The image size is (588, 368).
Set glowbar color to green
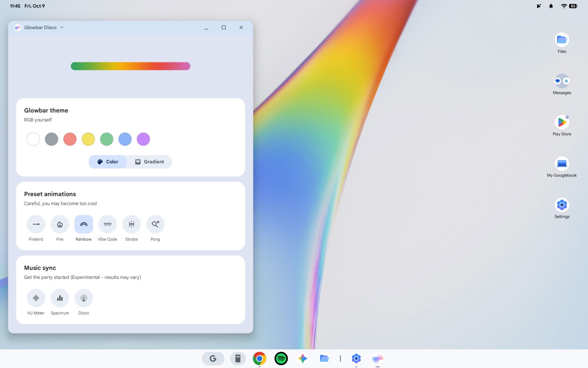point(107,139)
